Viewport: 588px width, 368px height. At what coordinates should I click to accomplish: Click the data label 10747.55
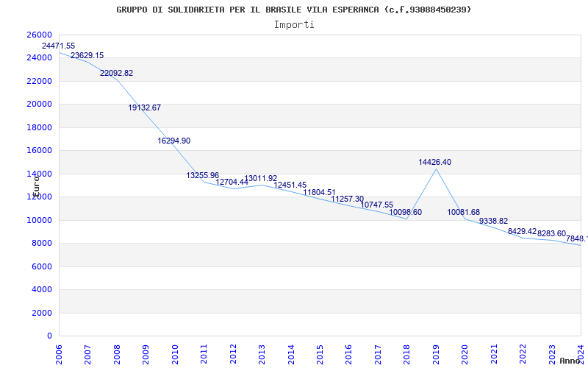point(376,205)
